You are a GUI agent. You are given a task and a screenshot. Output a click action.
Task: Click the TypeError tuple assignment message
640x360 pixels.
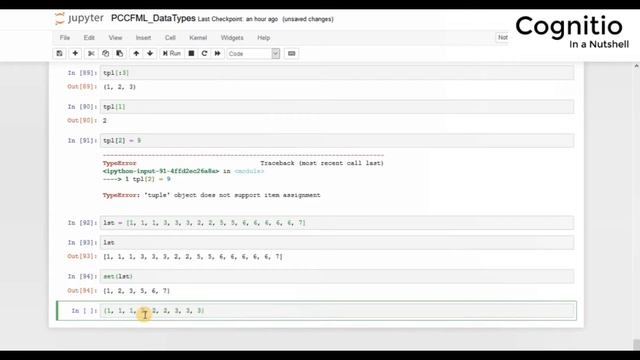(x=211, y=196)
